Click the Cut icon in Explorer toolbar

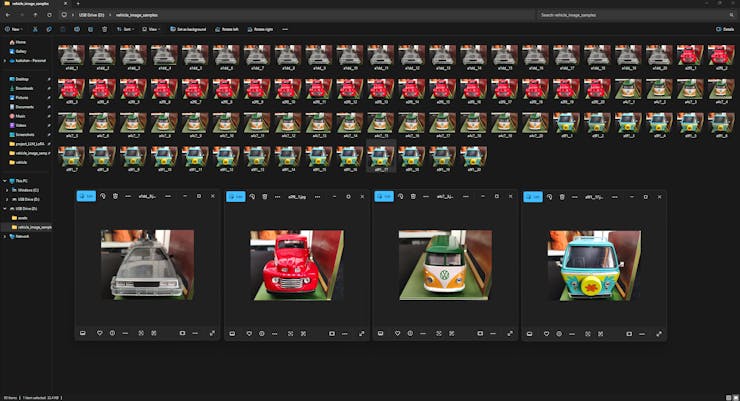(x=35, y=29)
